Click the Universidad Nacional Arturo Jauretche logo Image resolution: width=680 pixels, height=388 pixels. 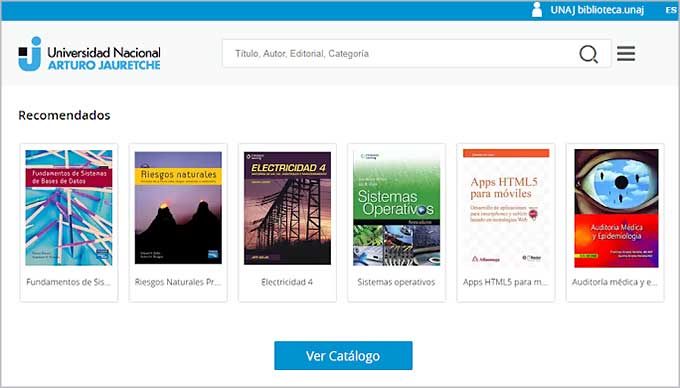(89, 54)
